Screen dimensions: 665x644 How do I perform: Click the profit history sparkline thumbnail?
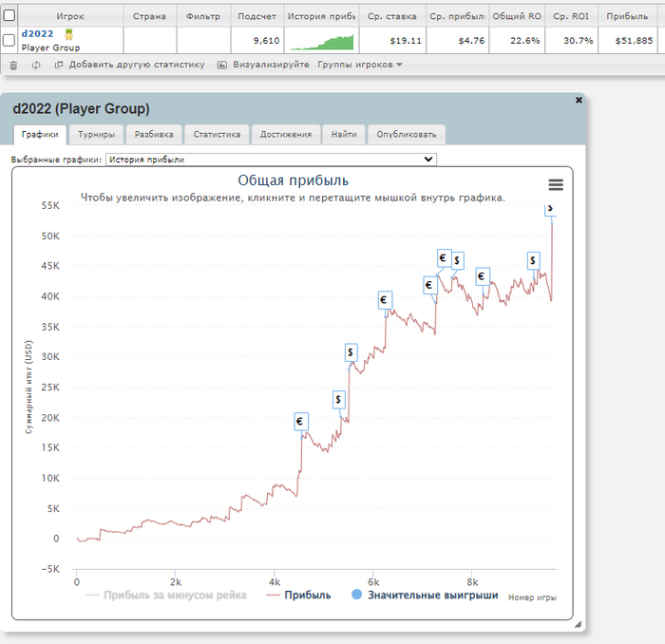click(321, 41)
